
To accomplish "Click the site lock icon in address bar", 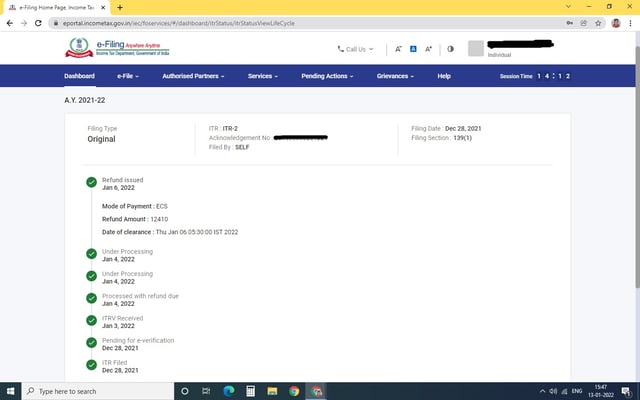I will pos(56,23).
